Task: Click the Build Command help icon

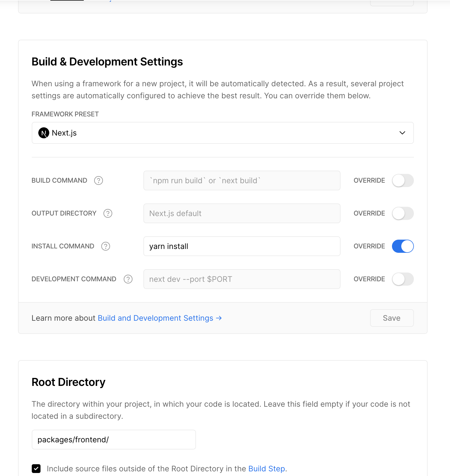Action: [x=99, y=180]
